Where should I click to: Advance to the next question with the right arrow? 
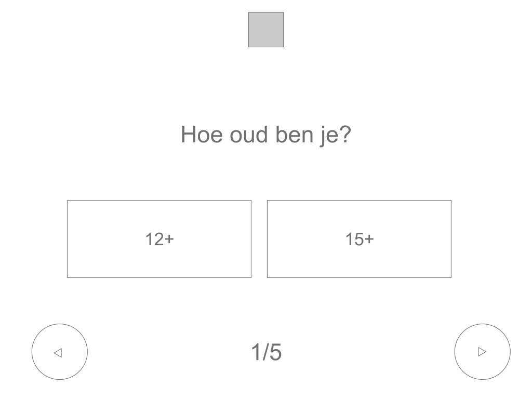click(482, 352)
